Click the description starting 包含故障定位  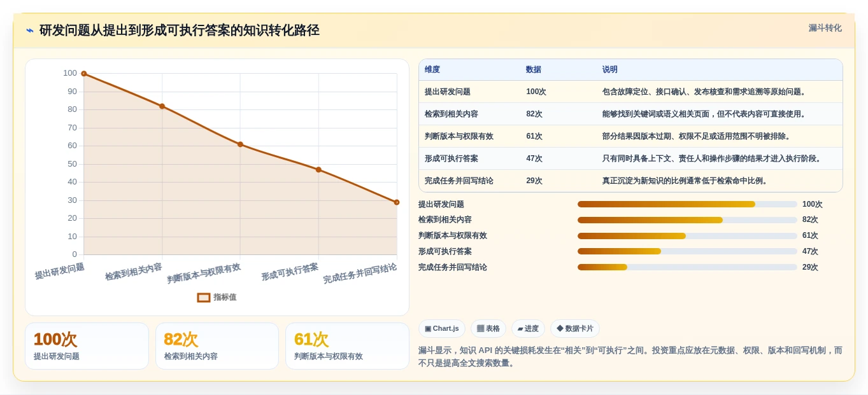pos(706,92)
